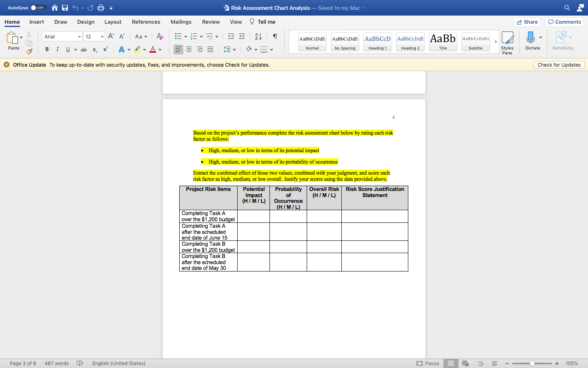588x368 pixels.
Task: Toggle italic formatting
Action: (57, 49)
